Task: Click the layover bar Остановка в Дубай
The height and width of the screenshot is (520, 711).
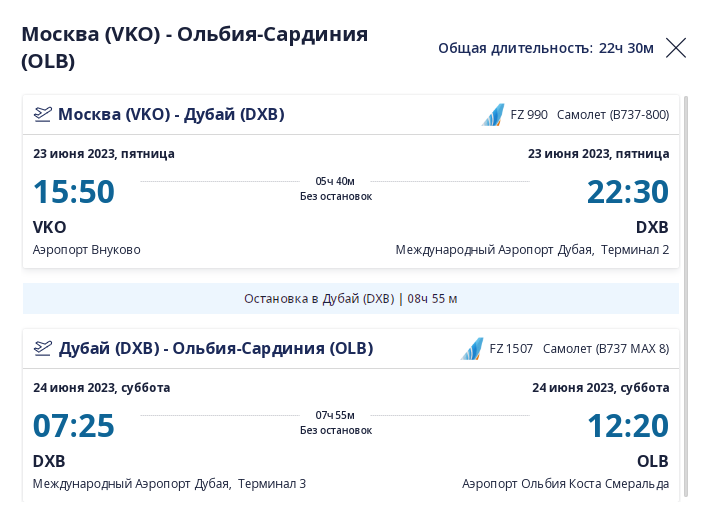Action: click(x=351, y=298)
